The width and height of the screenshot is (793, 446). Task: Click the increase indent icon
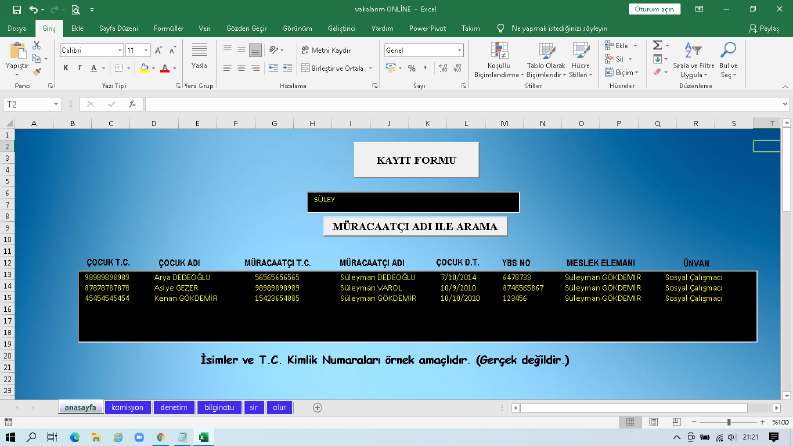287,68
